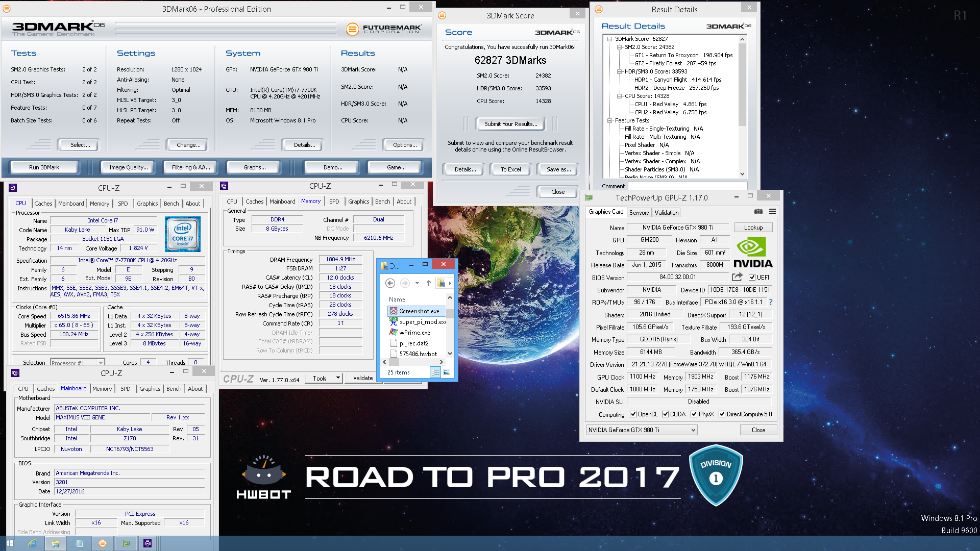The image size is (980, 551).
Task: Click the Intel Core i7 logo in CPU-Z
Action: pyautogui.click(x=183, y=234)
